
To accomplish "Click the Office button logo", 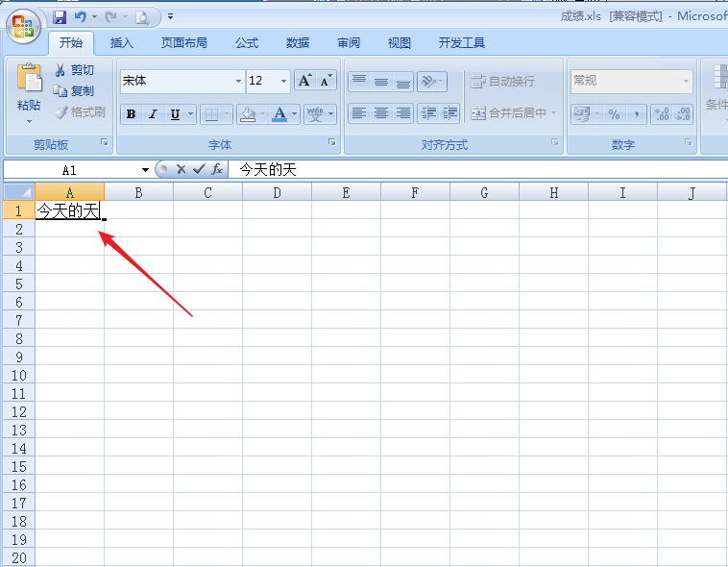I will pos(23,26).
